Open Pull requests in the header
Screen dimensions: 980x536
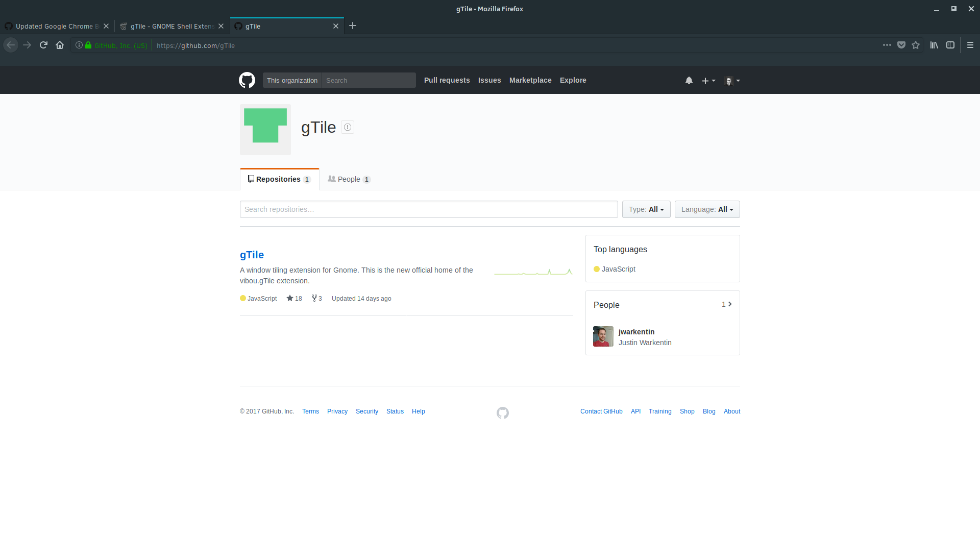447,80
